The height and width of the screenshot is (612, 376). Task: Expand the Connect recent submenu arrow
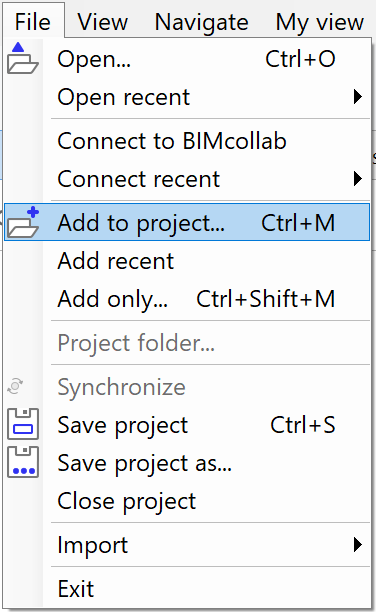[x=357, y=179]
